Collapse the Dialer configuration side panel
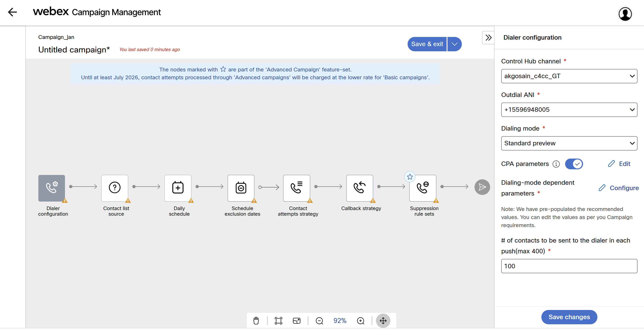The image size is (644, 329). 488,38
